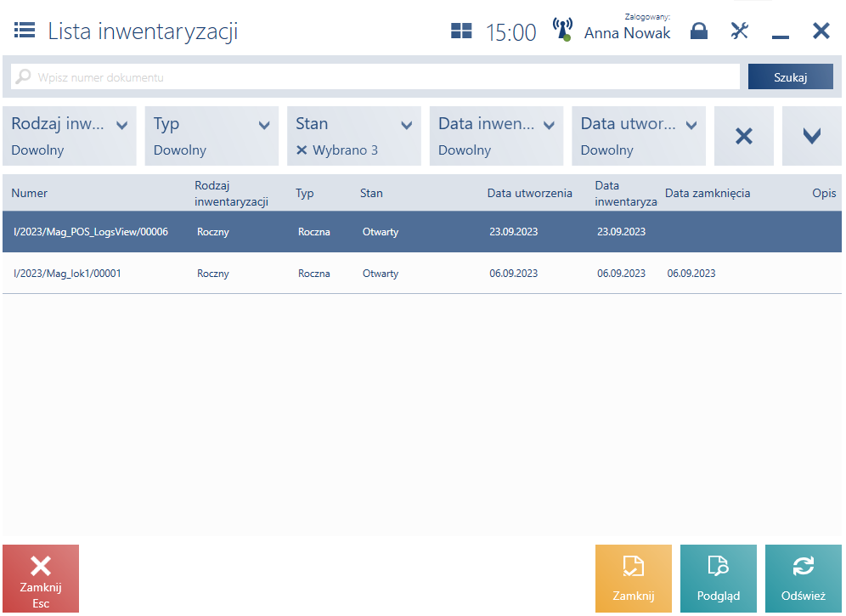The image size is (846, 616).
Task: Sort by Data inwentaryzacji column header
Action: (x=626, y=193)
